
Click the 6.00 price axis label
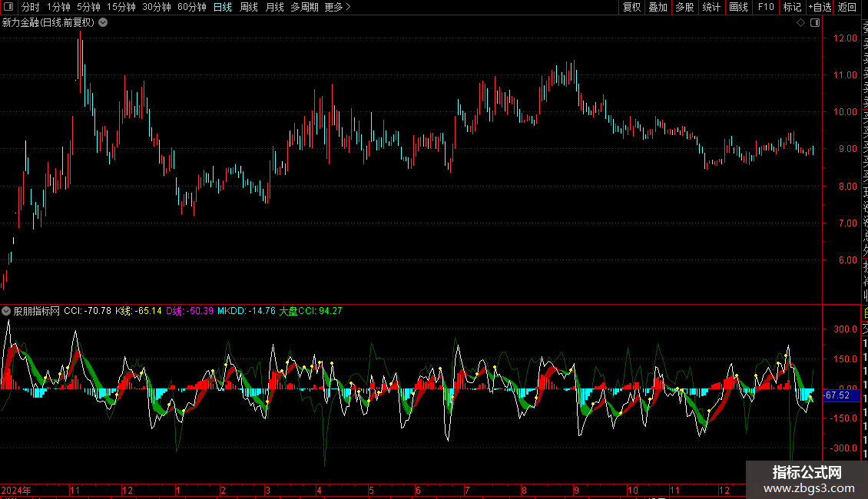(847, 260)
